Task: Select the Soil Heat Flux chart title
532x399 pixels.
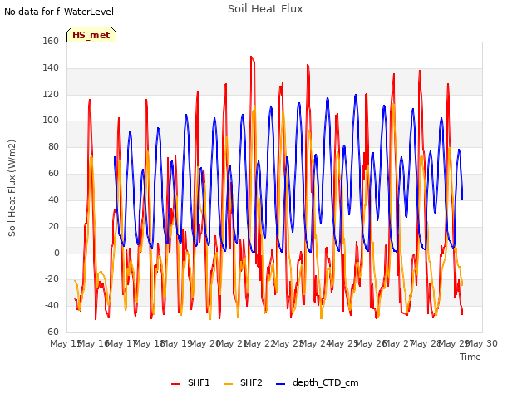Action: (265, 9)
